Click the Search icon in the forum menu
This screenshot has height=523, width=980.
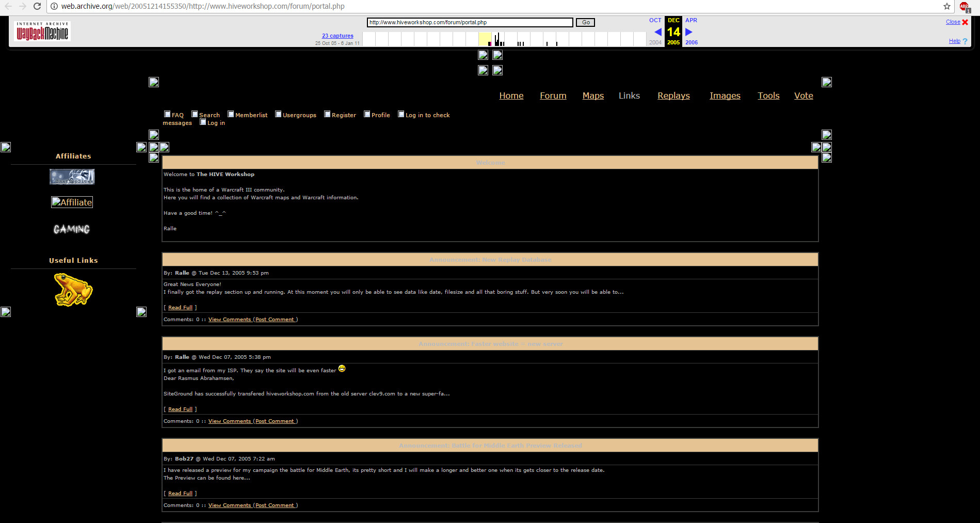(195, 114)
